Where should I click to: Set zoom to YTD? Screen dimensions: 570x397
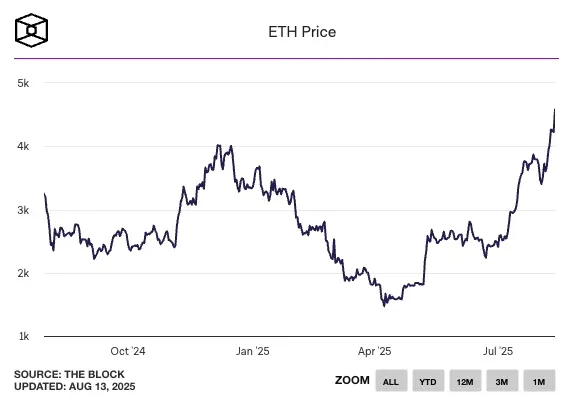pos(428,381)
